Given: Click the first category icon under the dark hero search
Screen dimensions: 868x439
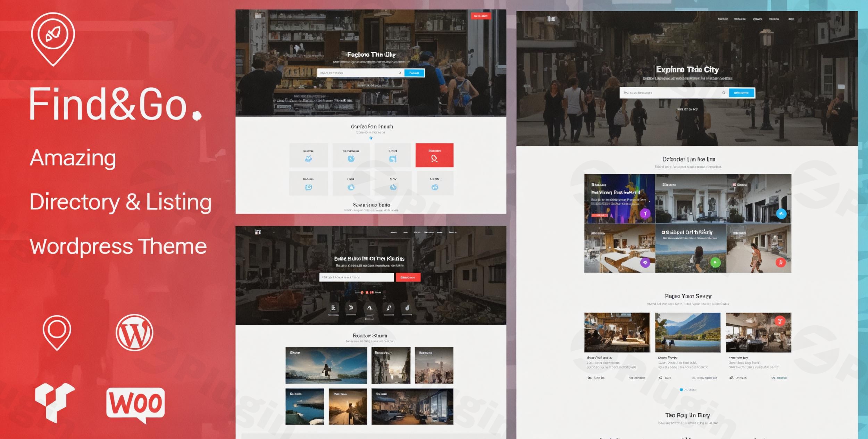Looking at the screenshot, I should (x=333, y=308).
